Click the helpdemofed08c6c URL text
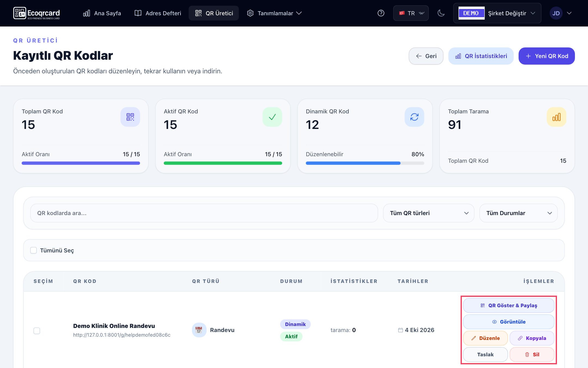The image size is (588, 368). [122, 335]
